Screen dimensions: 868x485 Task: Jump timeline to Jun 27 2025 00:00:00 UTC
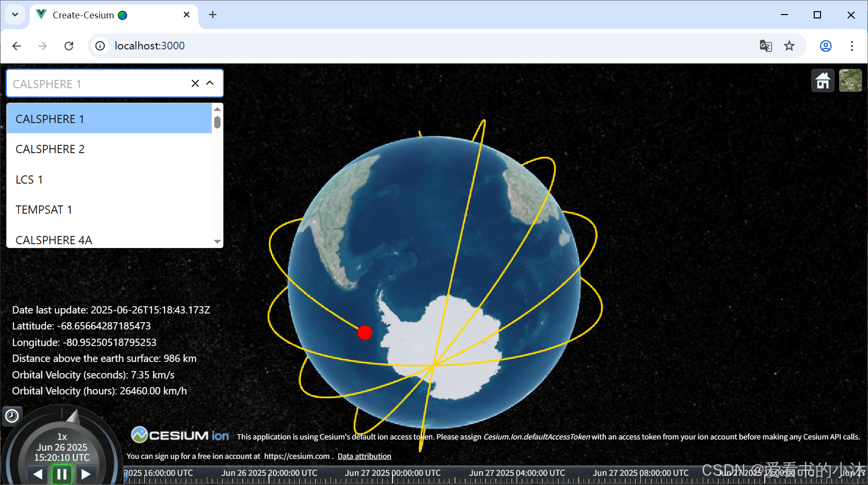coord(393,473)
